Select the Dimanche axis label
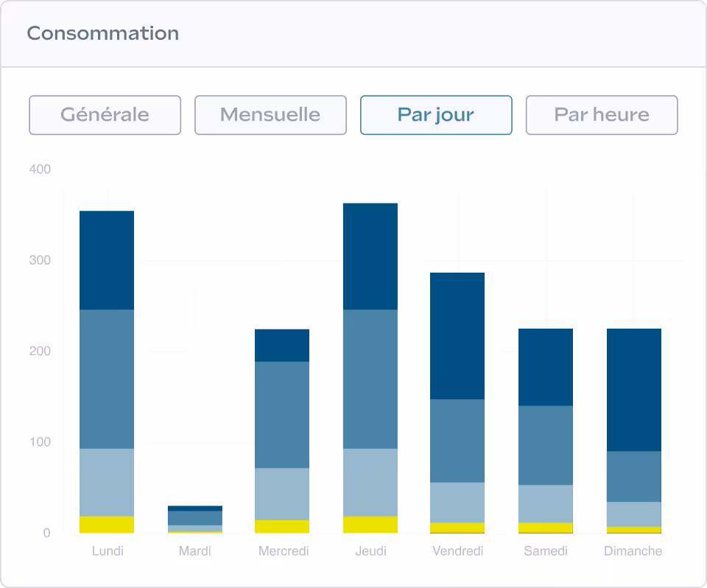707x588 pixels. pos(633,550)
